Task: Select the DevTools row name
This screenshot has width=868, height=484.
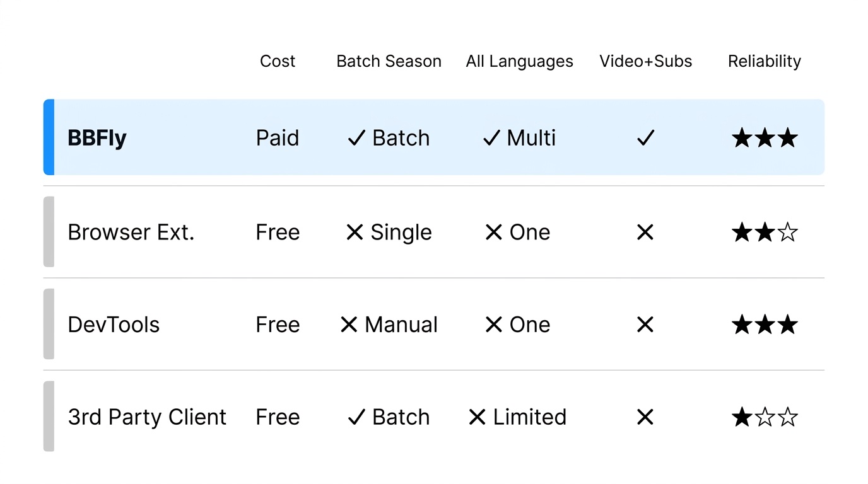Action: tap(114, 325)
